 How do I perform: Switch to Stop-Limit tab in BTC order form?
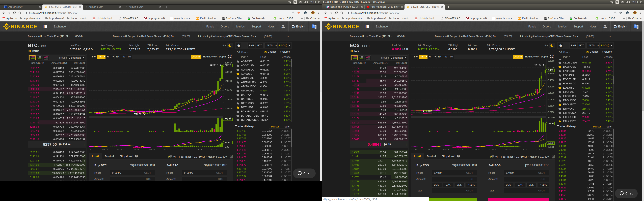click(126, 156)
